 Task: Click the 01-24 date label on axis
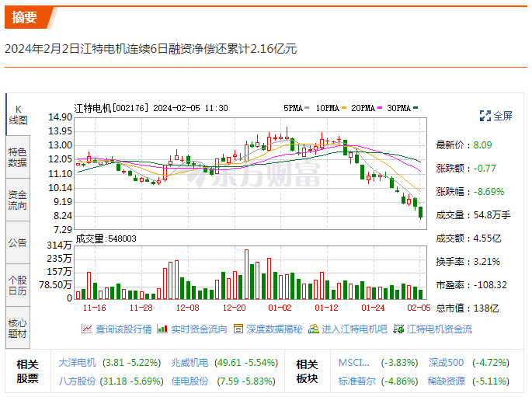[373, 308]
